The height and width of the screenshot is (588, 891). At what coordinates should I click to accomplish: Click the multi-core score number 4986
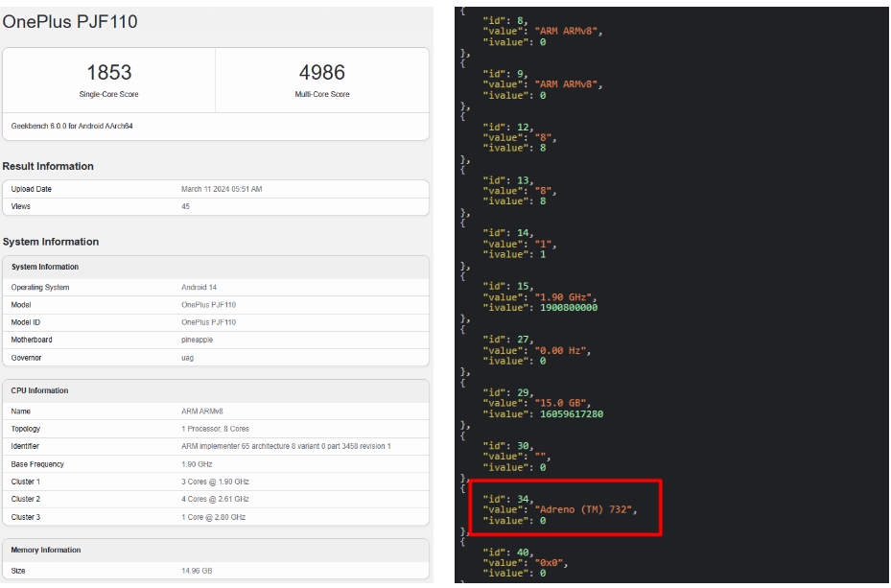(322, 73)
